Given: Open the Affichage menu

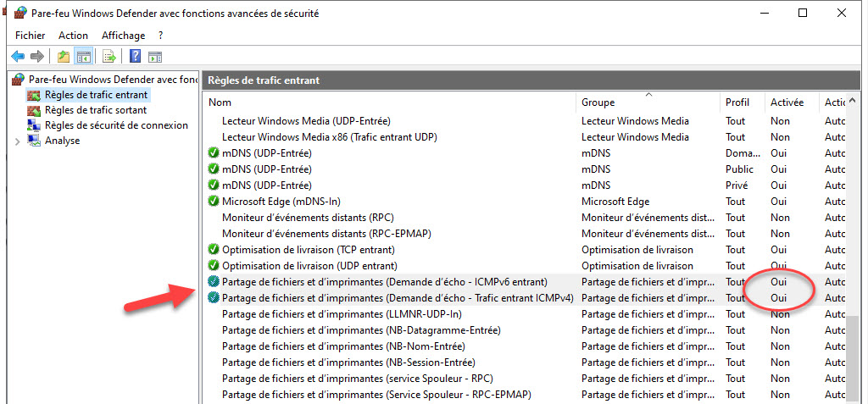Looking at the screenshot, I should (x=124, y=36).
